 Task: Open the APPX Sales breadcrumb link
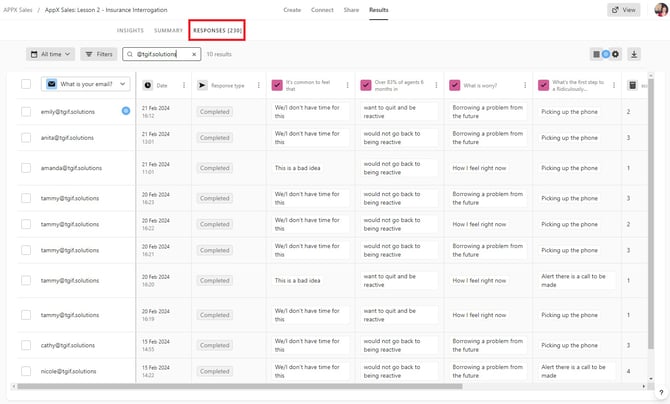coord(17,10)
